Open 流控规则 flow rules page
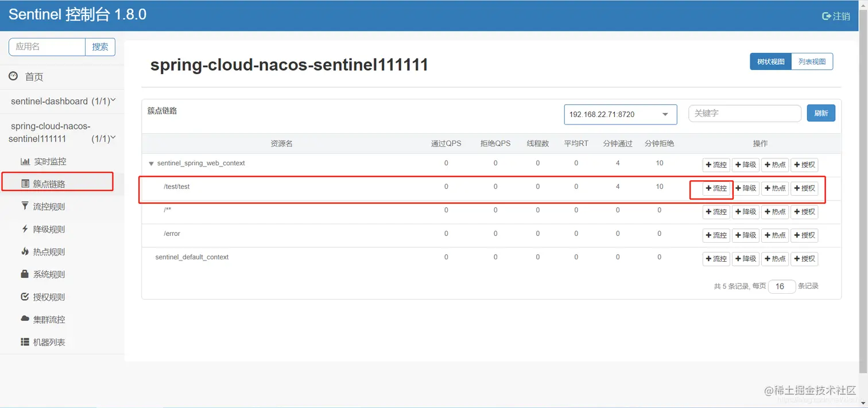Viewport: 868px width, 408px height. pos(49,207)
